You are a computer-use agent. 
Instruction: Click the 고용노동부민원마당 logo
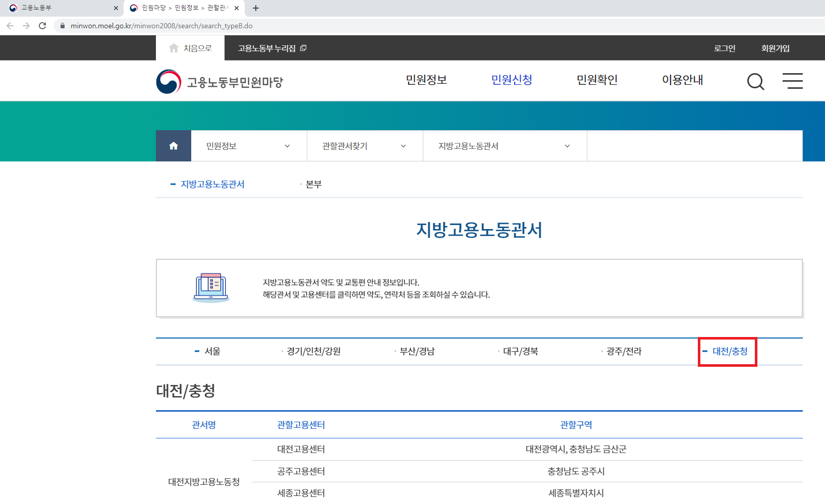[x=219, y=81]
